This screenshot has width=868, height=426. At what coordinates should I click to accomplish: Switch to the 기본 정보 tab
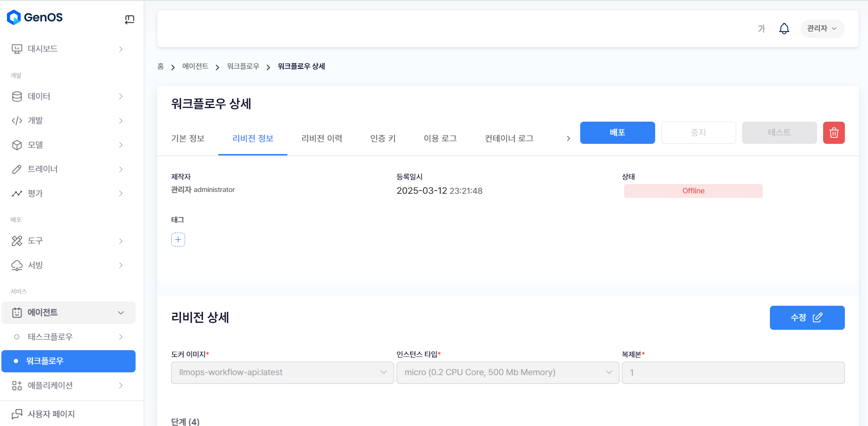click(188, 138)
